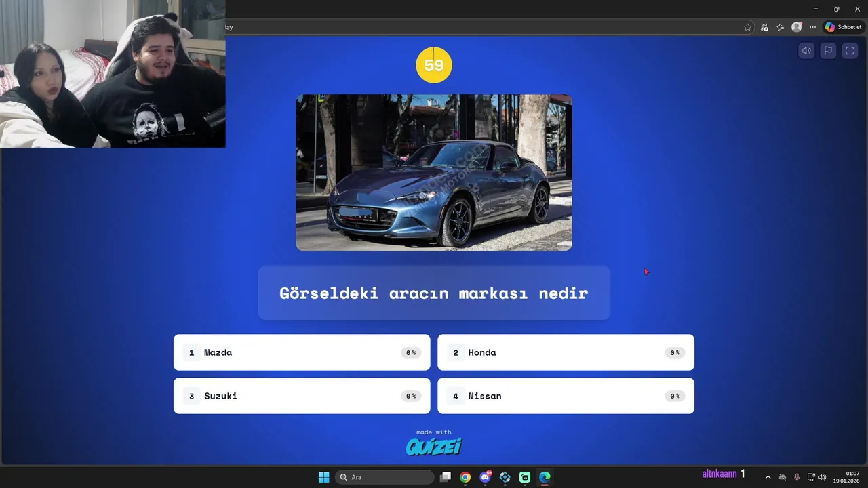Open the Quizei logo link
The width and height of the screenshot is (868, 488).
434,446
